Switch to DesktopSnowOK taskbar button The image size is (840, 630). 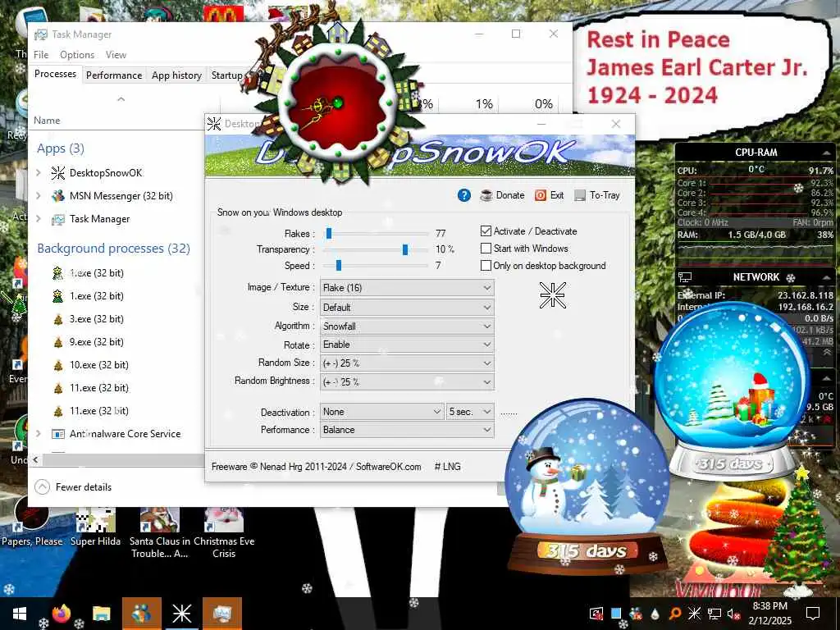(x=181, y=614)
